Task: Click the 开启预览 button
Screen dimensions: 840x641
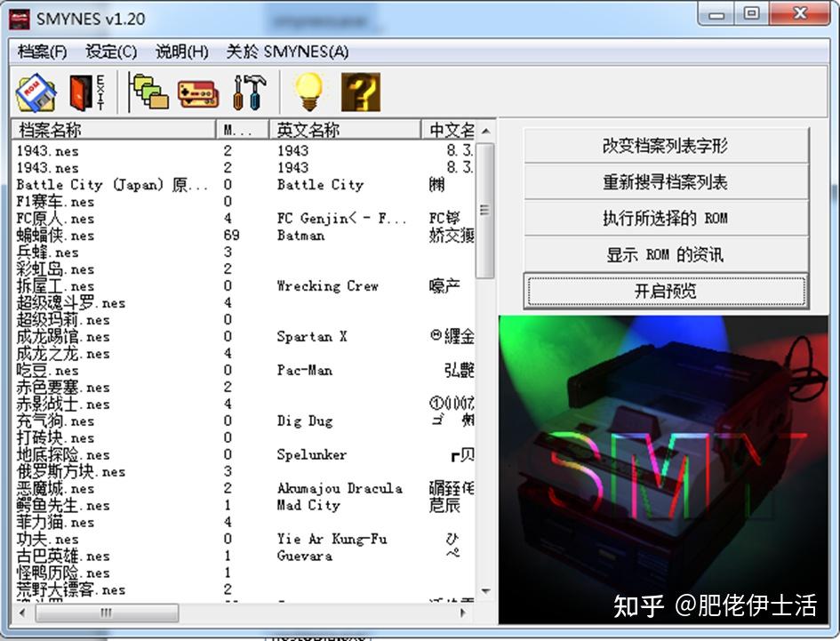Action: tap(666, 291)
